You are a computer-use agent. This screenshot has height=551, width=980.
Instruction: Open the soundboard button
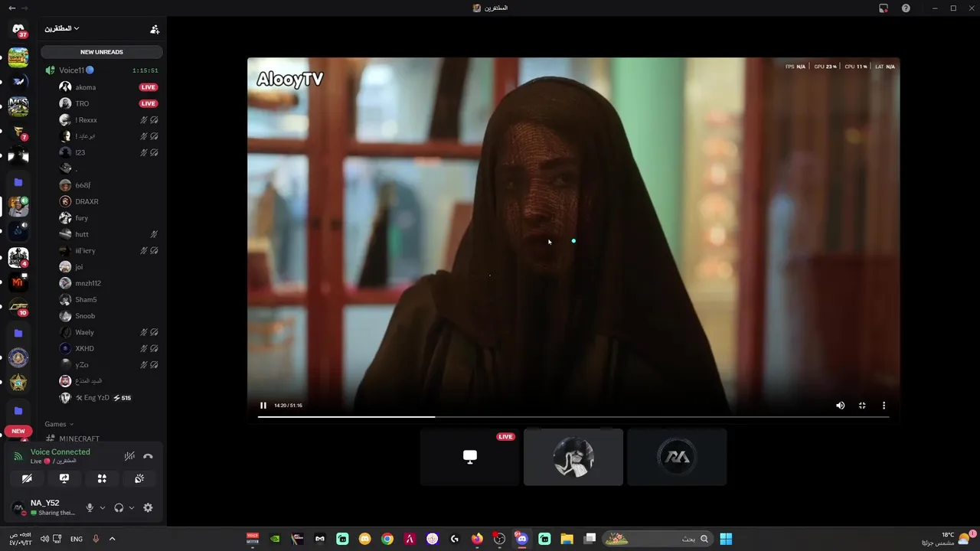[139, 478]
